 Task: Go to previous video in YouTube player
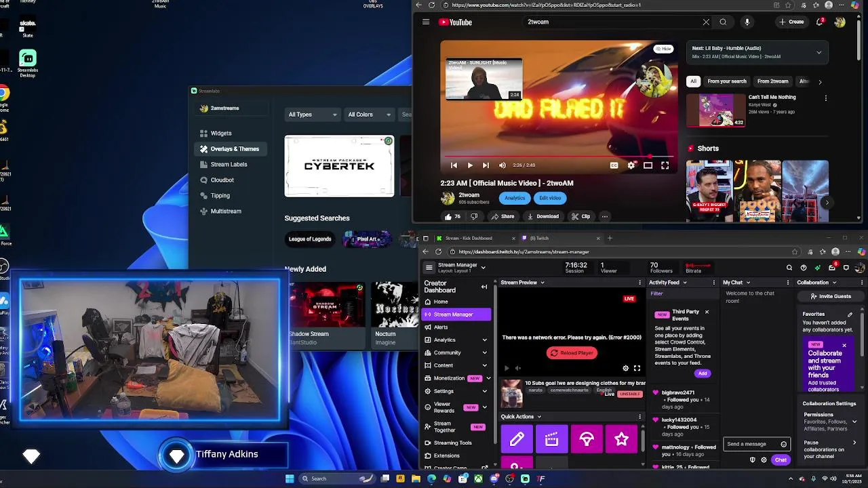(x=454, y=165)
